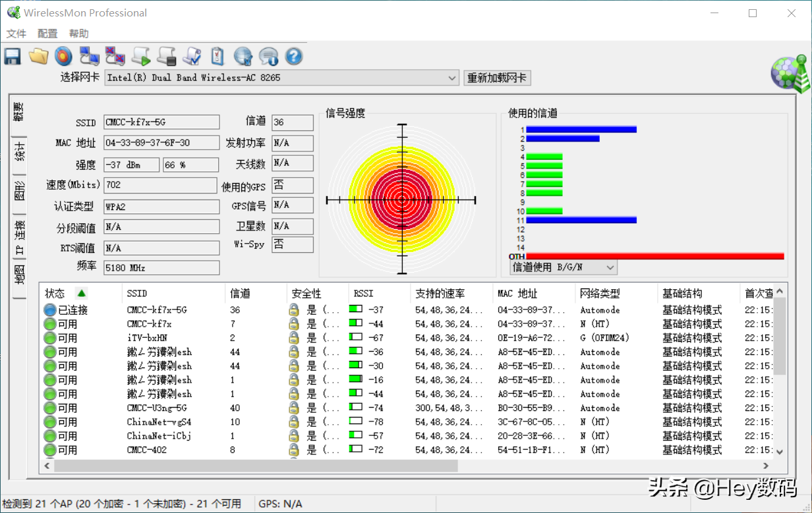
Task: Click the red target toolbar icon
Action: (63, 57)
